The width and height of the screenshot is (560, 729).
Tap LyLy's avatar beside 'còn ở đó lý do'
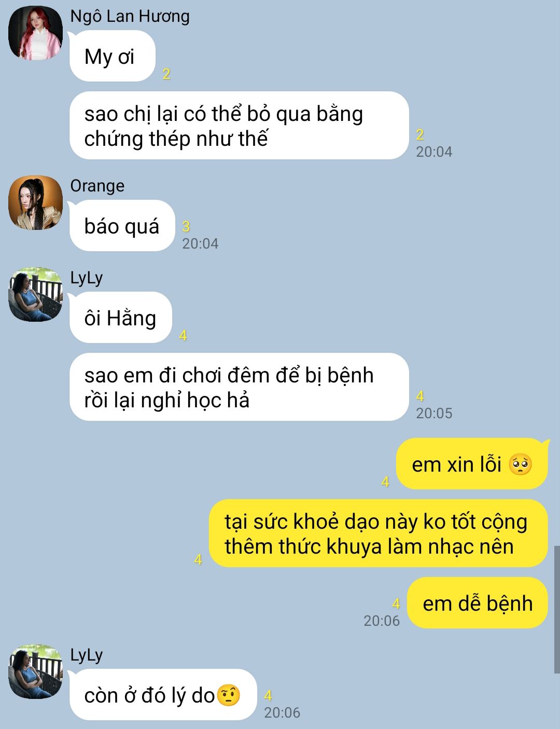click(35, 671)
